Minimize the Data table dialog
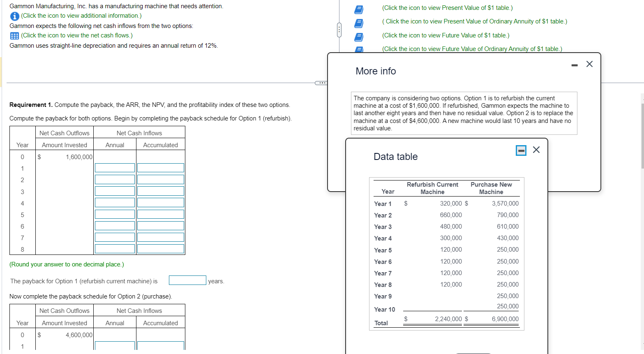The height and width of the screenshot is (354, 644). click(521, 150)
